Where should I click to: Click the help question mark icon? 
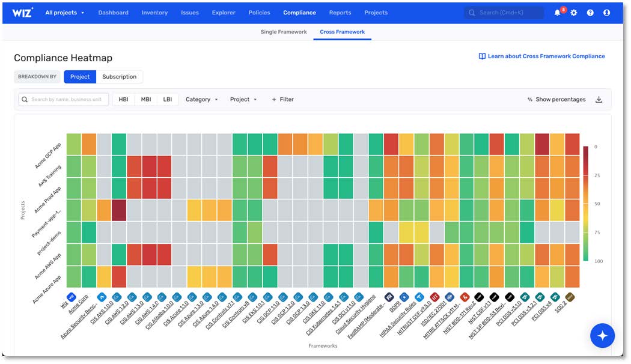pos(590,13)
